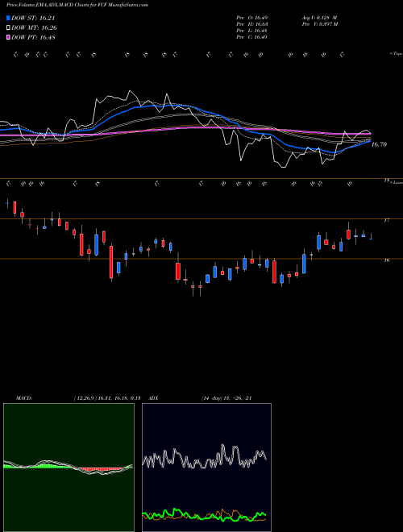Click the white DOW MT legend swatch
Image resolution: width=403 pixels, height=532 pixels.
(x=8, y=27)
